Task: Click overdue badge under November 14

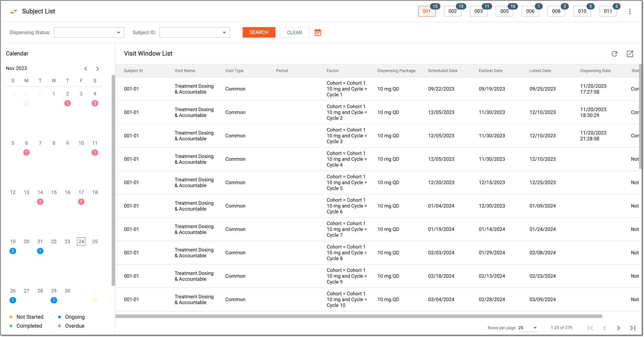Action: point(40,202)
